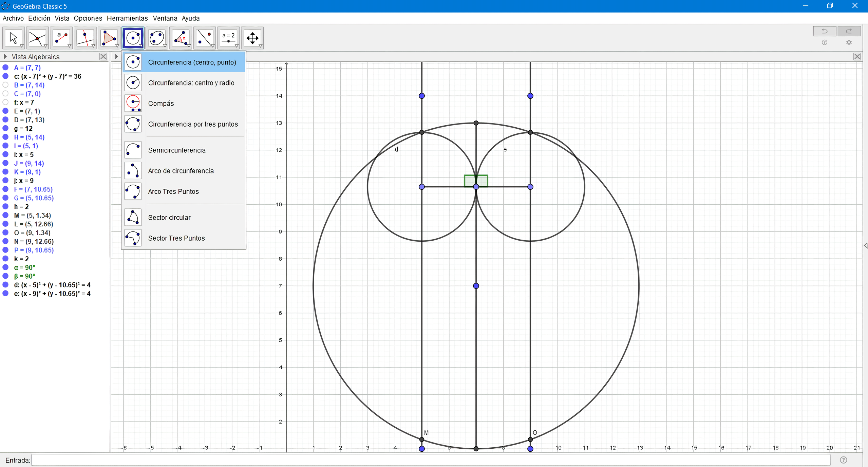Choose the Compás tool from dropdown
Viewport: 868px width, 467px height.
point(161,104)
